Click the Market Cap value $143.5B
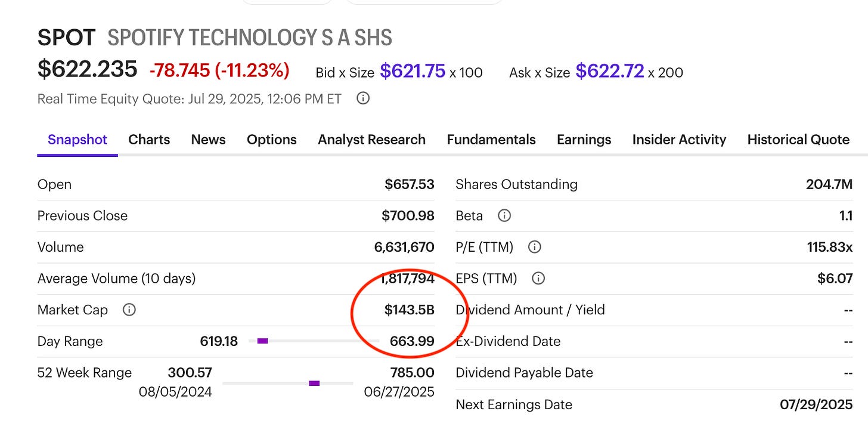This screenshot has height=436, width=868. 410,310
